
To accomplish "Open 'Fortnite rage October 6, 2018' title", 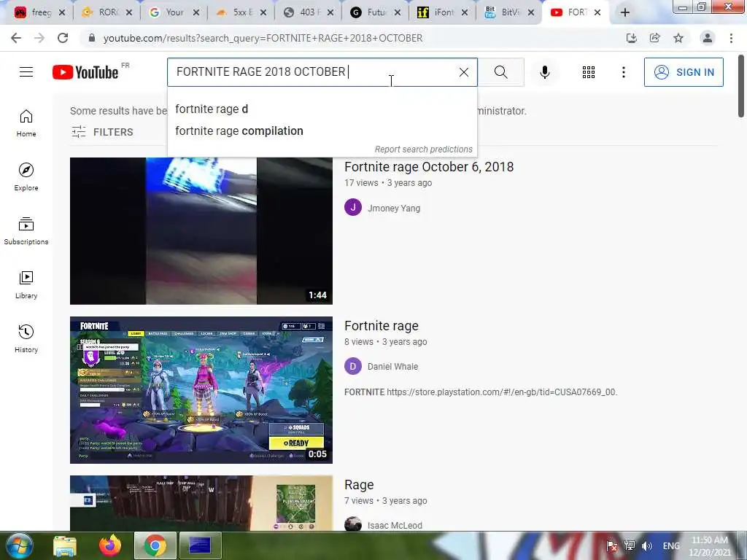I will pos(429,167).
